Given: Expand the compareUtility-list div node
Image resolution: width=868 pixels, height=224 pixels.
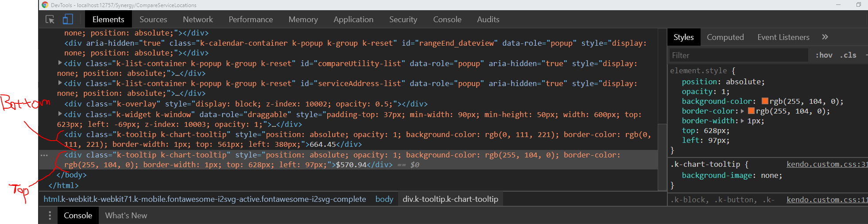Looking at the screenshot, I should coord(60,63).
